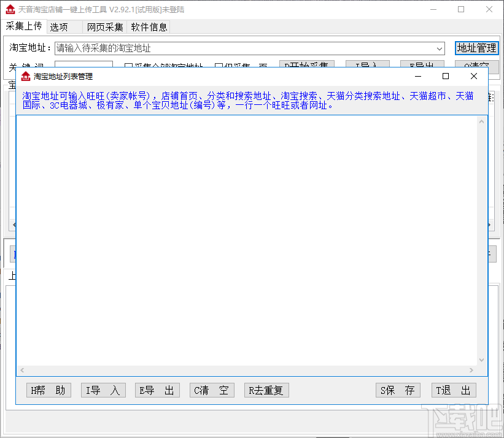
Task: Click the I导入 import button in the dialog
Action: point(103,390)
